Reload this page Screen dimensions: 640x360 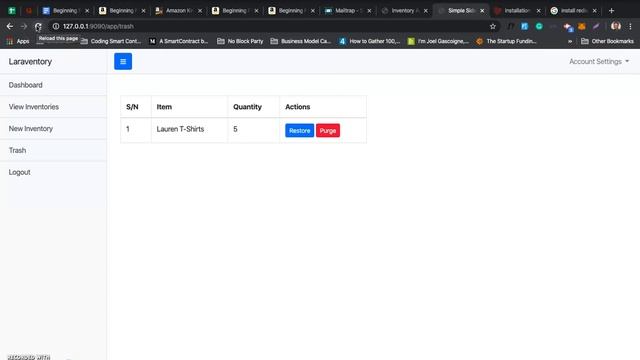38,27
